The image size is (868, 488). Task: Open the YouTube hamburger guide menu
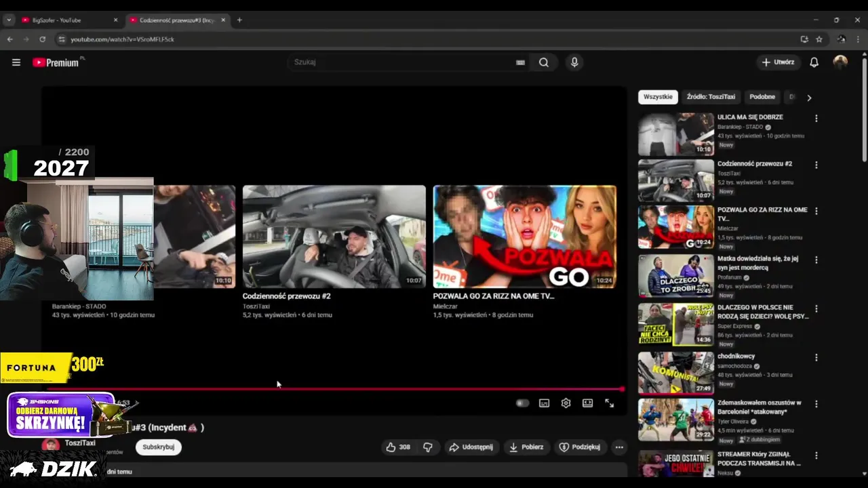point(16,62)
